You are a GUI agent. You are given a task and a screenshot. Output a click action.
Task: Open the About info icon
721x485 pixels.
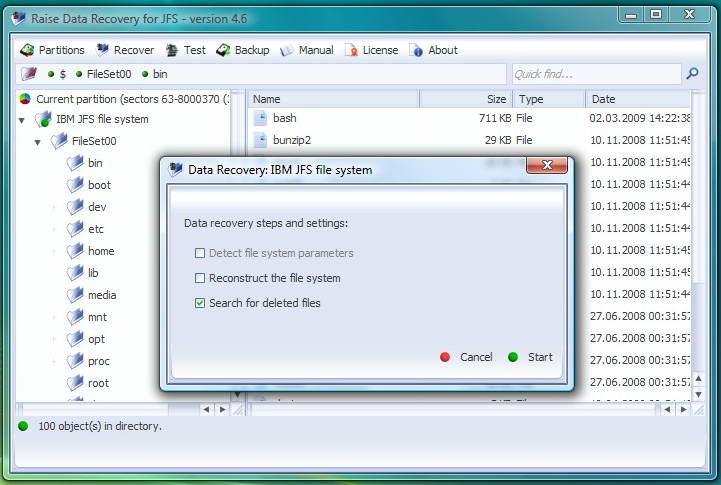point(416,50)
